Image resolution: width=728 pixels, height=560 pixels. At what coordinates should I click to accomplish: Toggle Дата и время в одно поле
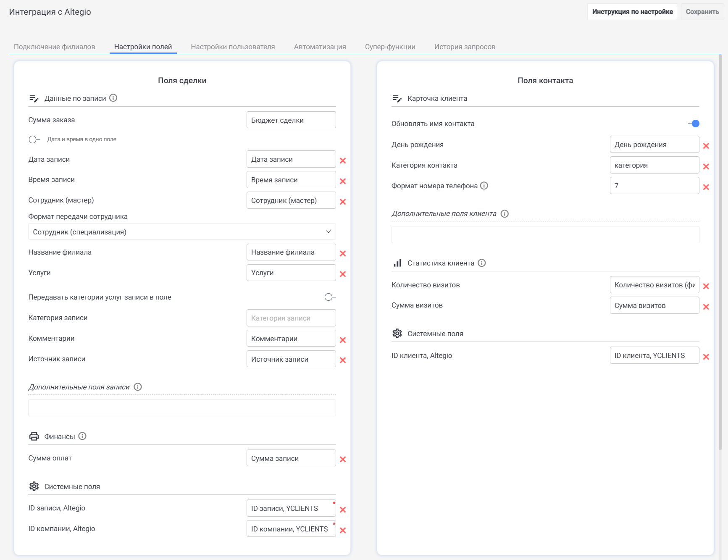[34, 139]
